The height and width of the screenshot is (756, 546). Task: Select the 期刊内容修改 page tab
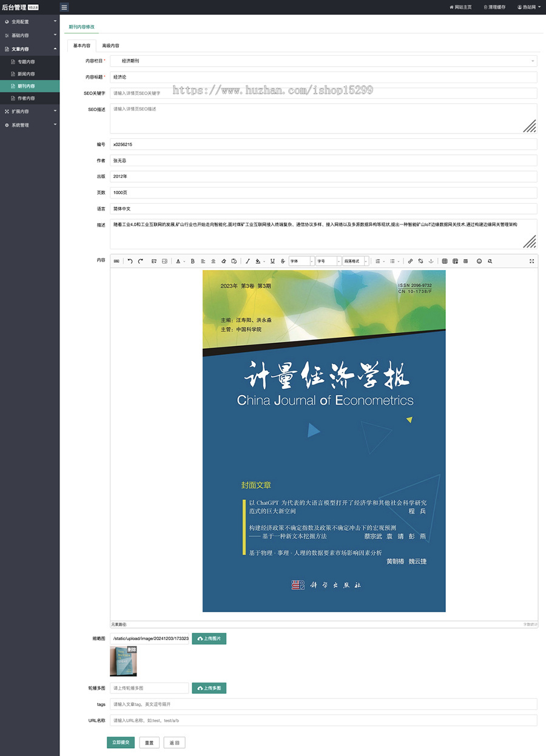[81, 27]
